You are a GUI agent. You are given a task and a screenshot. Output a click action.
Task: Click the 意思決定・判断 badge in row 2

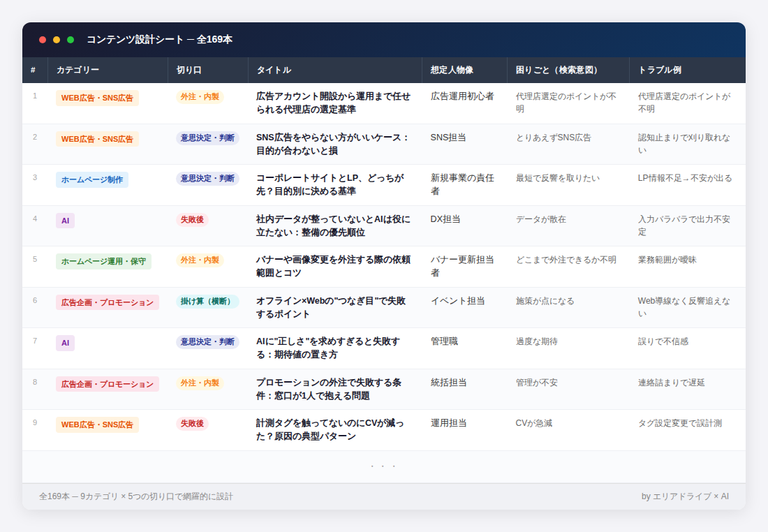click(207, 139)
